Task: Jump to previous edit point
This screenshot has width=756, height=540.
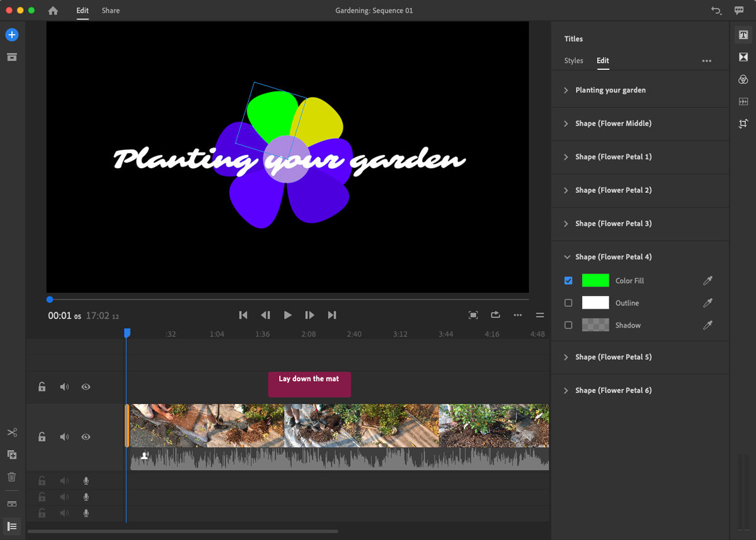Action: (243, 315)
